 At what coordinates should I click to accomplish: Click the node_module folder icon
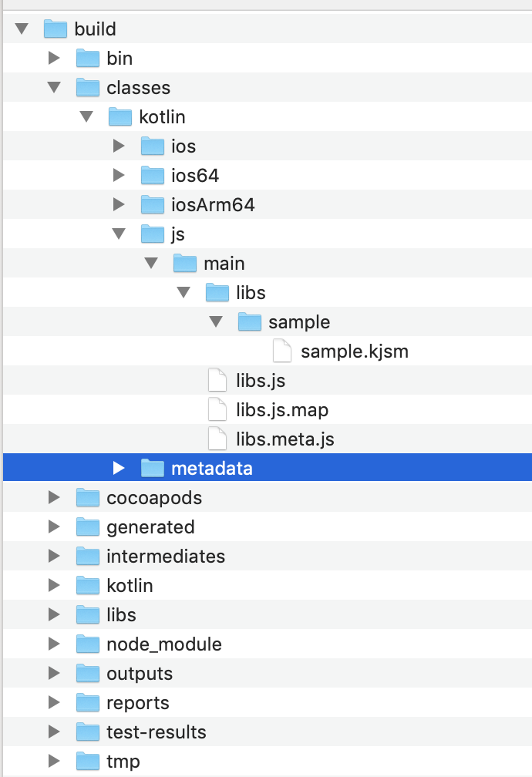click(87, 644)
